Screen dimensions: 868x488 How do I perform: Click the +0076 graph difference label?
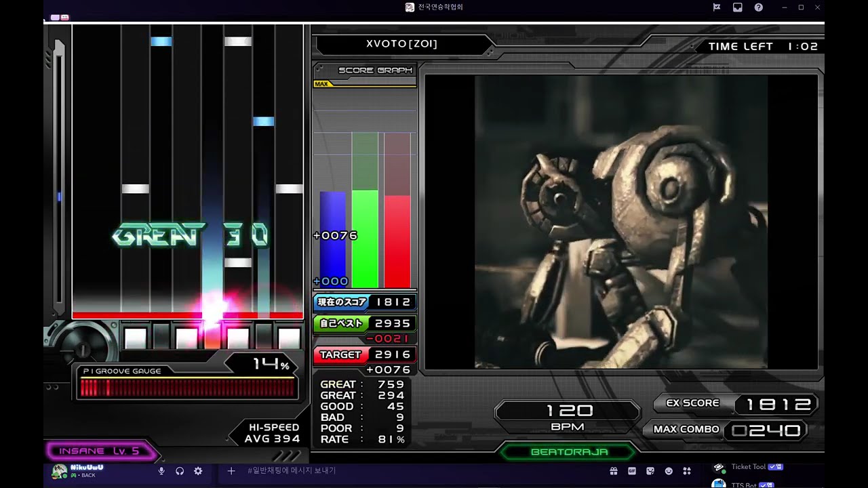click(x=335, y=235)
